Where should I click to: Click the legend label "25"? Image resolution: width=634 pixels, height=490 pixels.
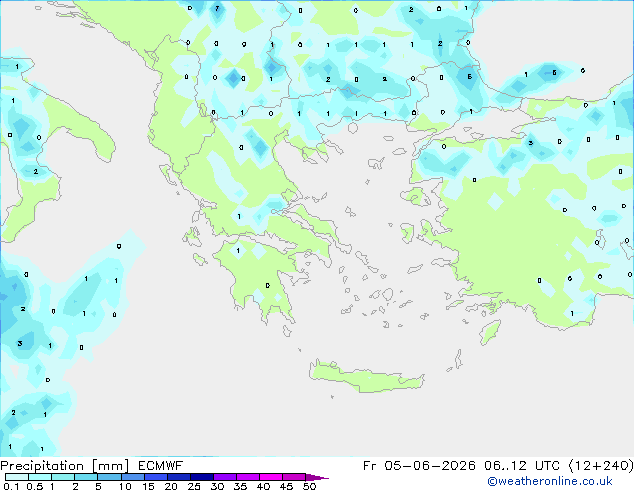194,486
